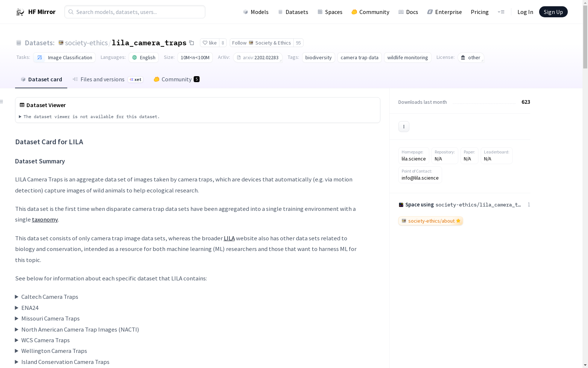Click the camera trap data tag
588x368 pixels.
point(359,57)
